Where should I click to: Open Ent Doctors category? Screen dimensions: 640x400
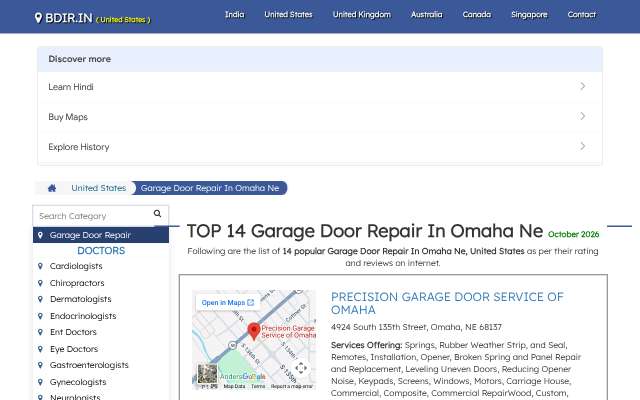(x=73, y=332)
